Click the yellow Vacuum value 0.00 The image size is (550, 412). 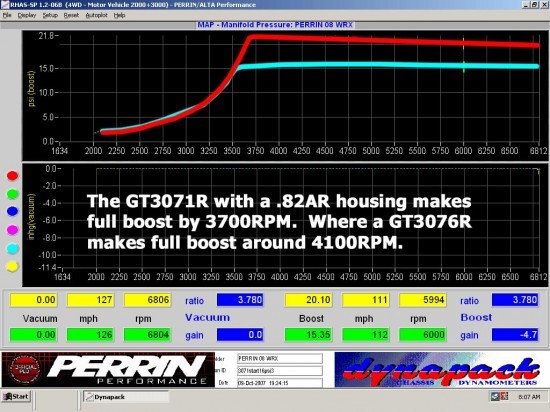(x=33, y=300)
